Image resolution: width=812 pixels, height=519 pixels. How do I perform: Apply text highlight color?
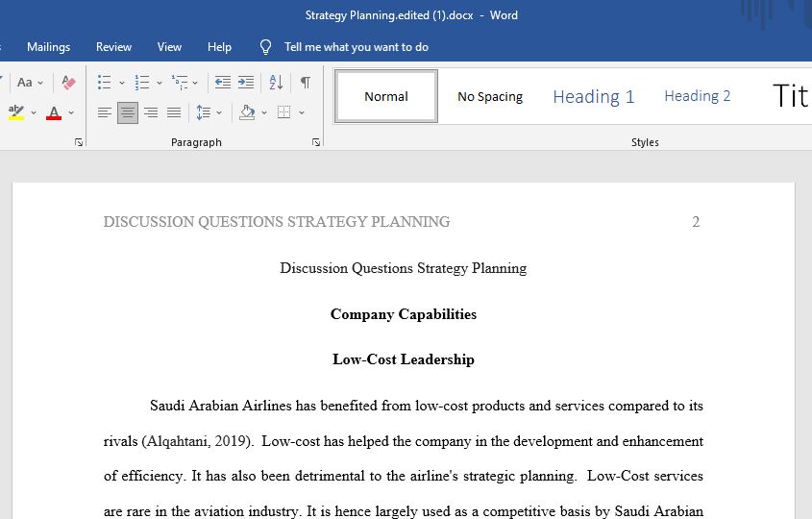16,112
